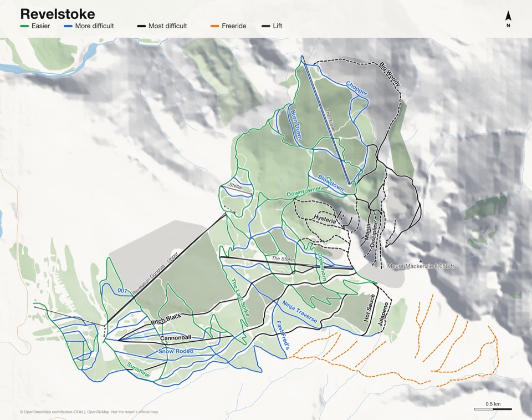The image size is (532, 420).
Task: Select the Discipline trail label
Action: [x=374, y=235]
